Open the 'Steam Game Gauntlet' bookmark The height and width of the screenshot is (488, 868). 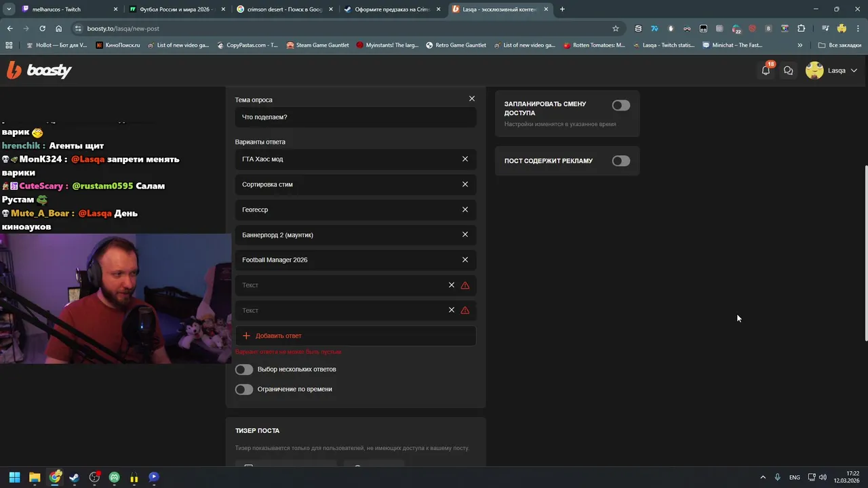[317, 45]
